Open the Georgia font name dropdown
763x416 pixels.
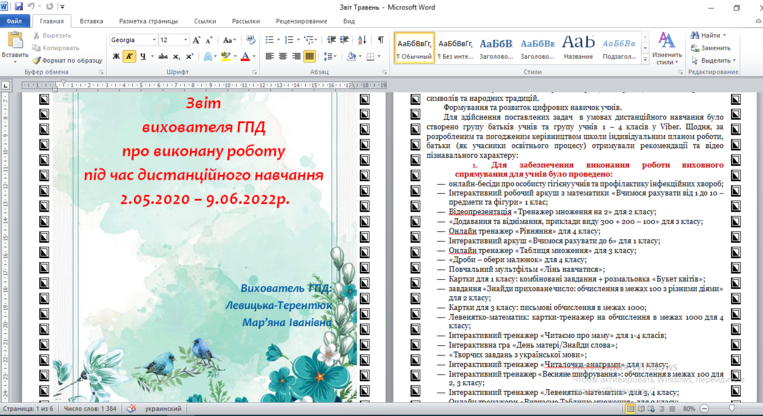coord(154,40)
